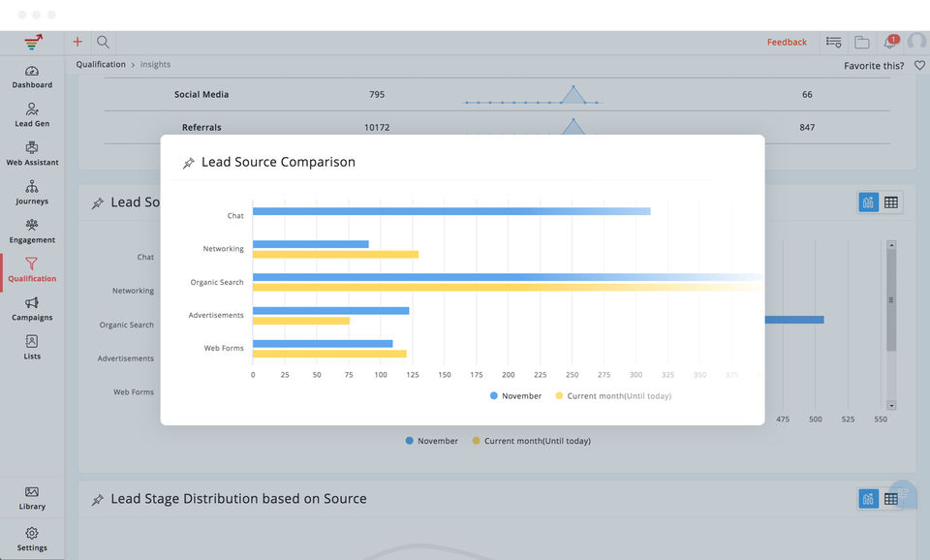This screenshot has width=930, height=560.
Task: Open Web Assistant in sidebar
Action: click(32, 154)
